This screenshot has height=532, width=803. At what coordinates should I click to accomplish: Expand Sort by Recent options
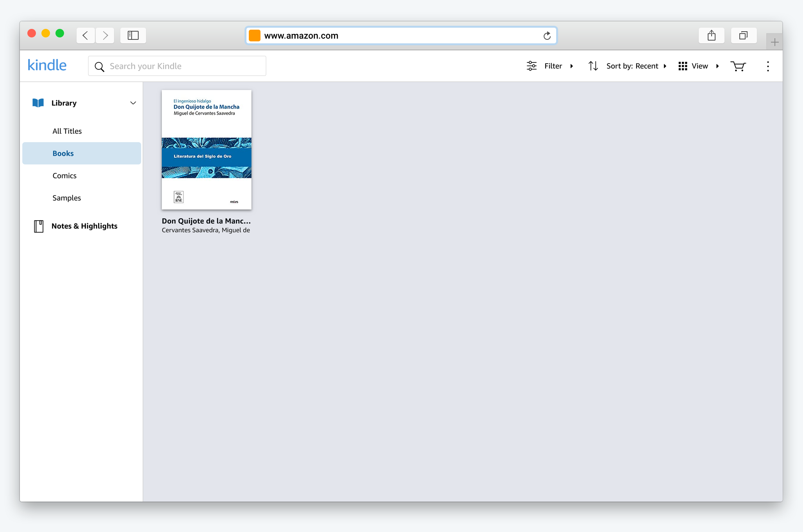click(x=665, y=65)
